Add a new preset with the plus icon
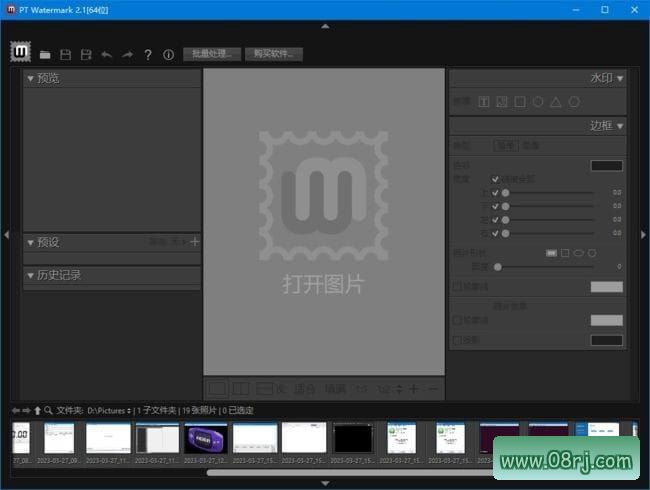This screenshot has width=650, height=490. point(194,242)
